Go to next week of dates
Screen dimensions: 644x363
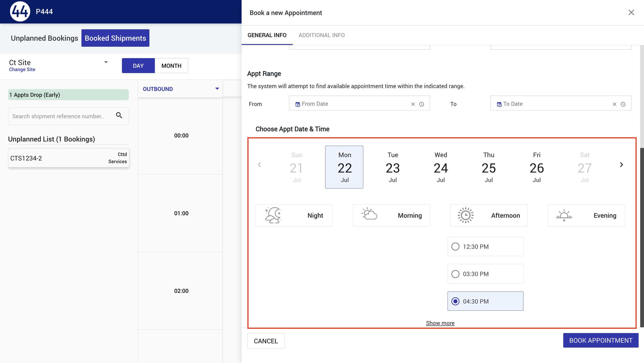pos(621,165)
